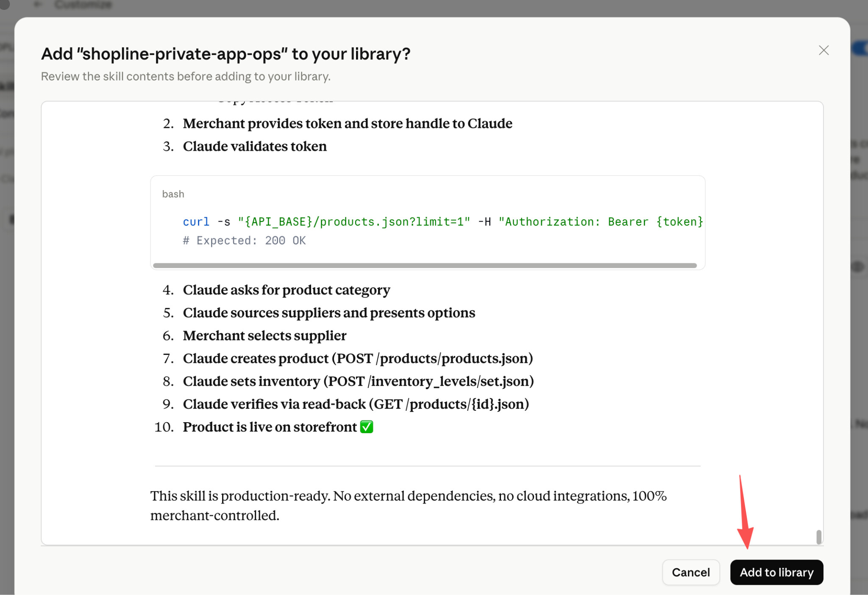The image size is (868, 595).
Task: Click step 4 'Claude asks for product category'
Action: click(x=287, y=290)
